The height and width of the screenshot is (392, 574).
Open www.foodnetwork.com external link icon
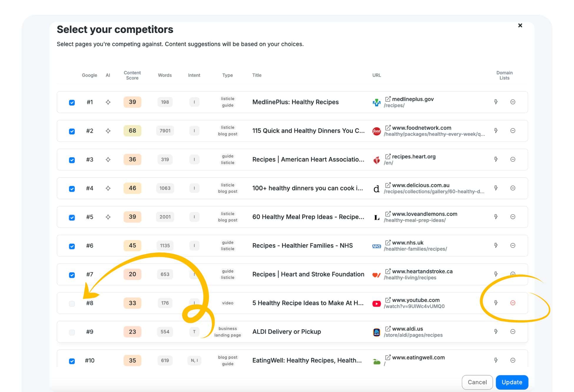point(388,128)
